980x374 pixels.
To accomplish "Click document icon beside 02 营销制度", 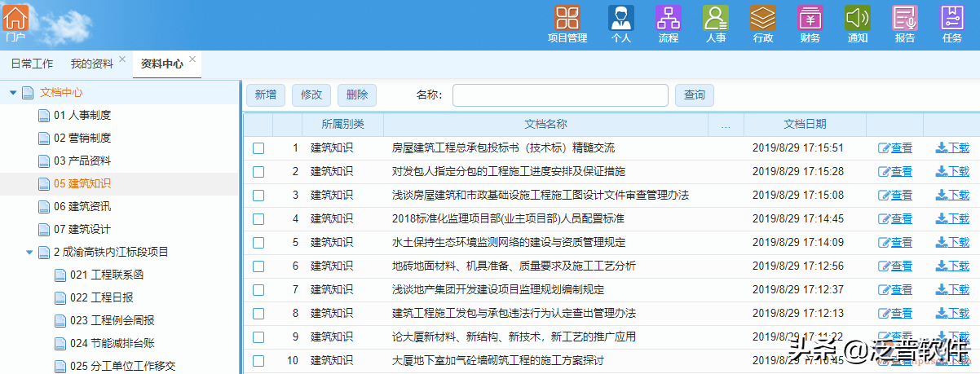I will pos(44,139).
